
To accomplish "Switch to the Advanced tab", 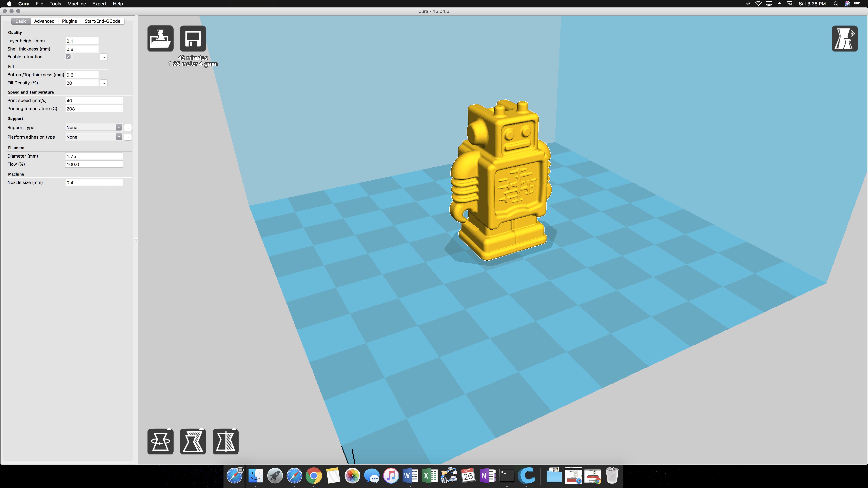I will pyautogui.click(x=44, y=21).
